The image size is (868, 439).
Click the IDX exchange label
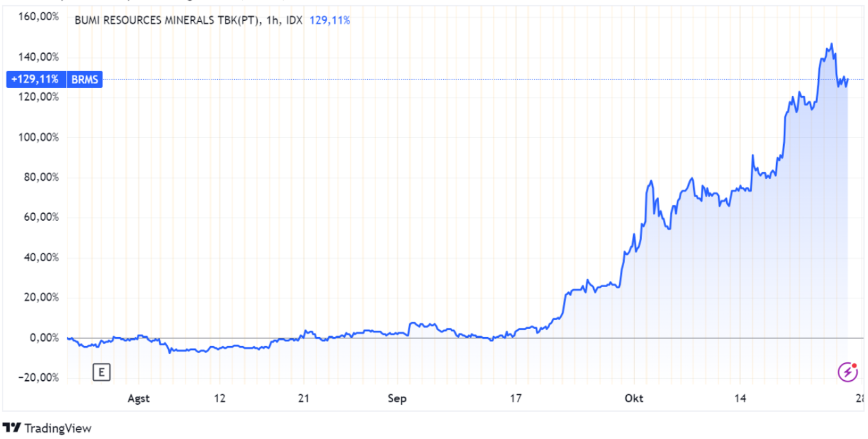(x=294, y=20)
